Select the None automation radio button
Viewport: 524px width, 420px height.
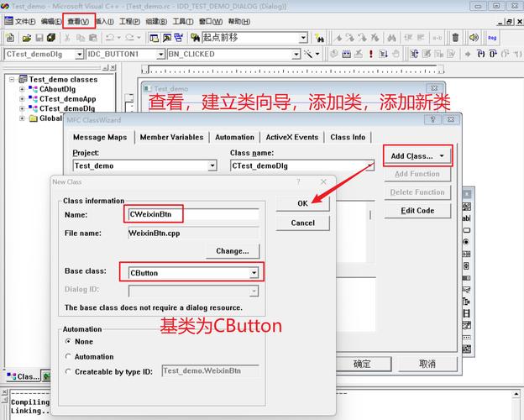pos(69,341)
